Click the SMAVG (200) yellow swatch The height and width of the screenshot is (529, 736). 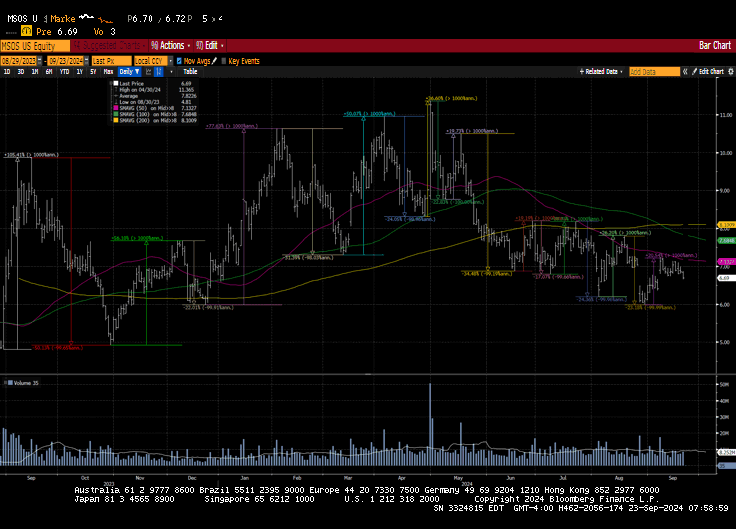tap(115, 120)
